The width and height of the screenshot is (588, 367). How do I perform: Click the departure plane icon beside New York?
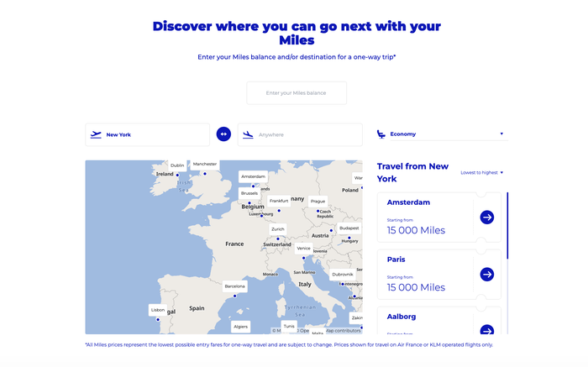click(x=96, y=134)
